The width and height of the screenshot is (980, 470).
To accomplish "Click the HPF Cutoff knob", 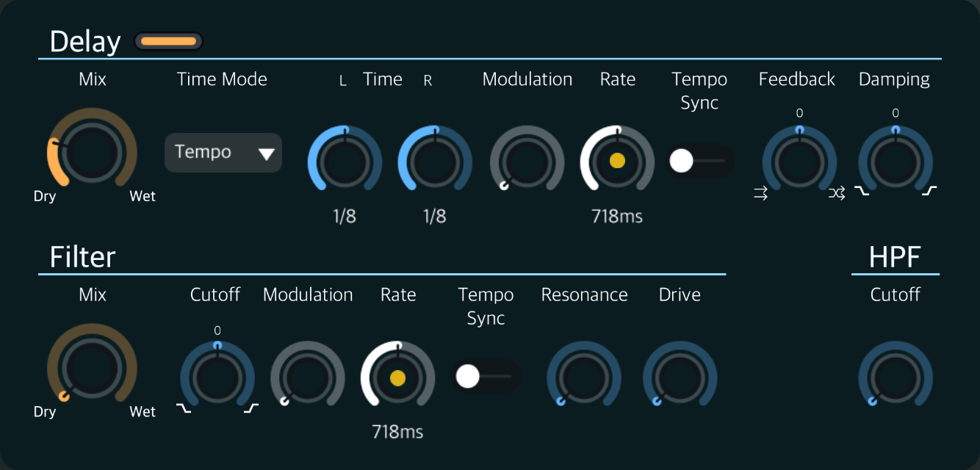I will (895, 377).
